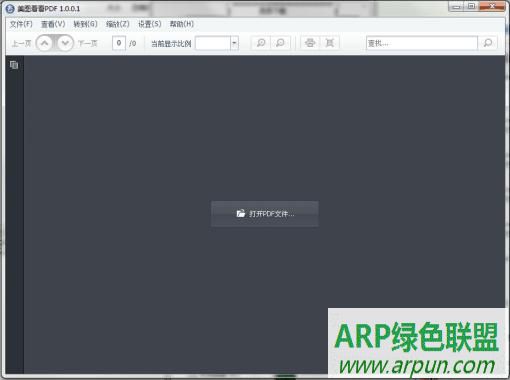Click the toolbar icon beside the printer
Image resolution: width=510 pixels, height=380 pixels.
[330, 43]
